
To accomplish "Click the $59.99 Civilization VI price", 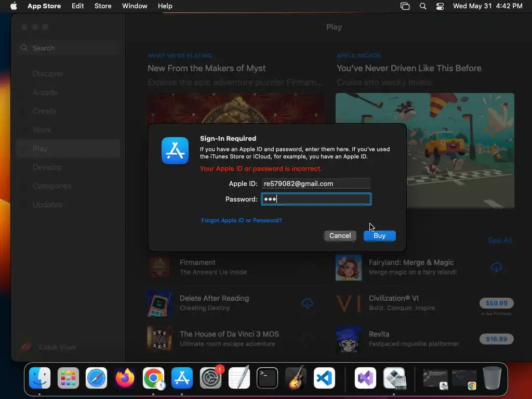I will 496,303.
